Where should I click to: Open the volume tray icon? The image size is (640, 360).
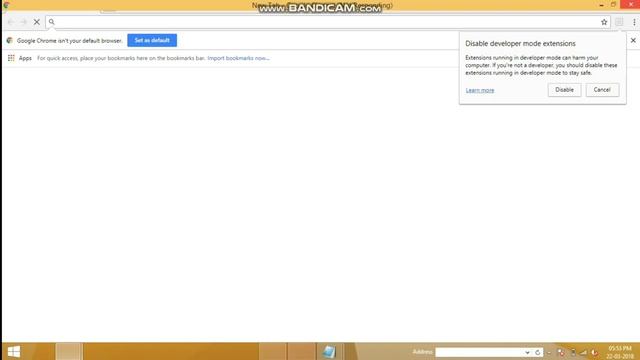[x=594, y=352]
